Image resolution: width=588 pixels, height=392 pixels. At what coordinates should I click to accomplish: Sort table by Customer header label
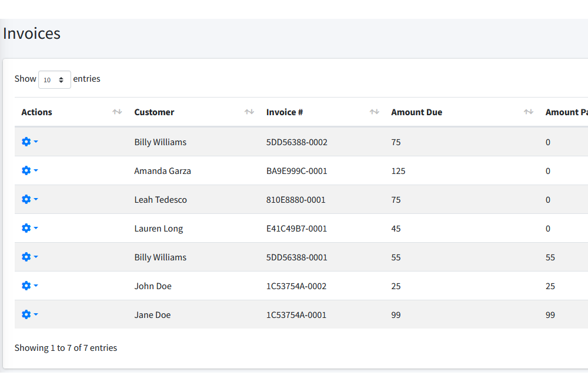click(154, 112)
